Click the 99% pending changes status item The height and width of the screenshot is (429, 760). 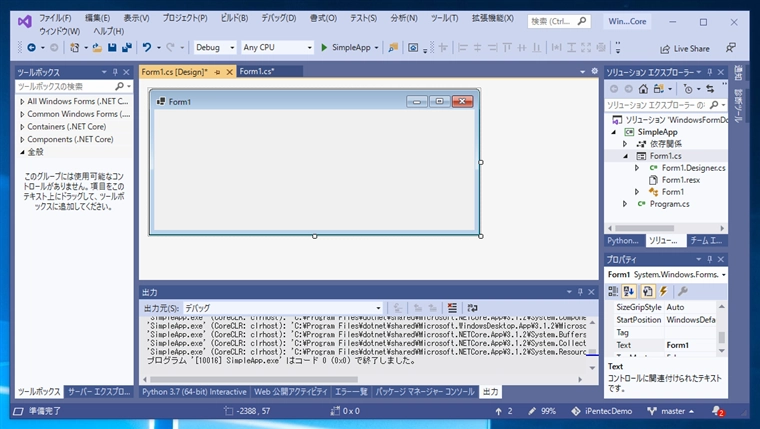point(542,411)
